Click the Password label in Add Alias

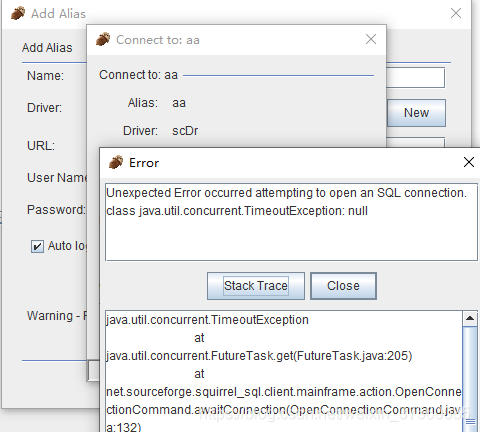pyautogui.click(x=56, y=210)
